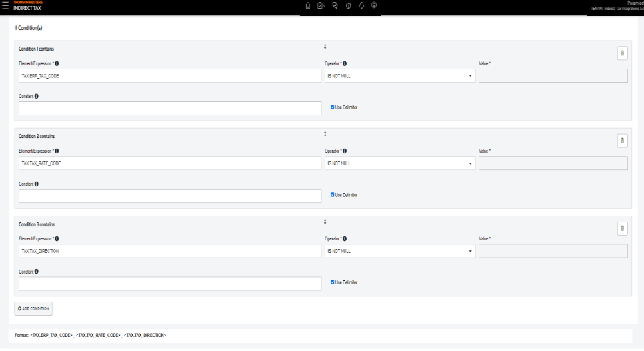Open the help question mark icon
Image resolution: width=644 pixels, height=351 pixels.
click(x=348, y=5)
